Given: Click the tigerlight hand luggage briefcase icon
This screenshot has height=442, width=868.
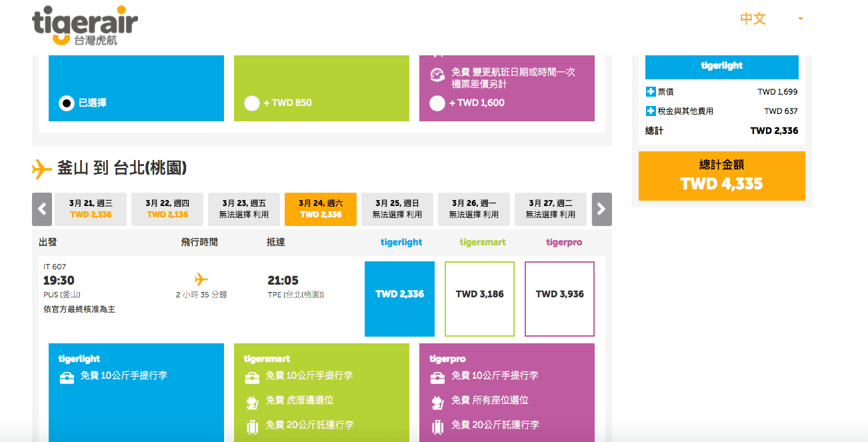Looking at the screenshot, I should tap(67, 377).
